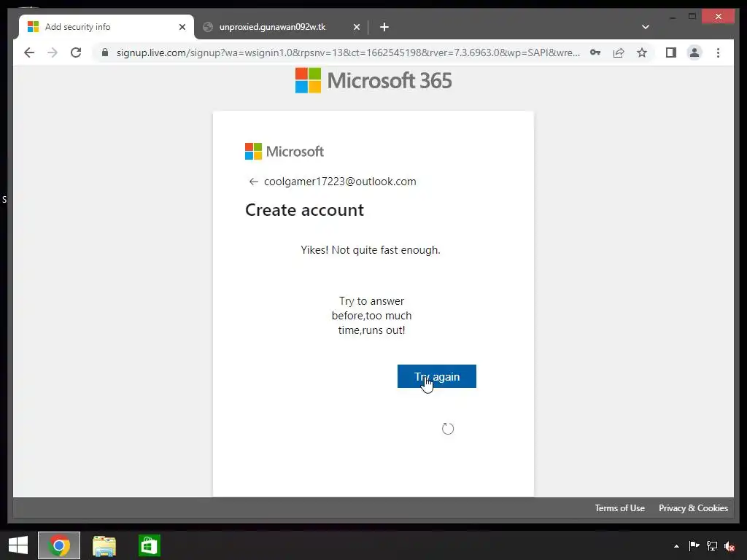This screenshot has width=747, height=560.
Task: Switch to unproxied.gunawan092w.tk tab
Action: pyautogui.click(x=281, y=27)
